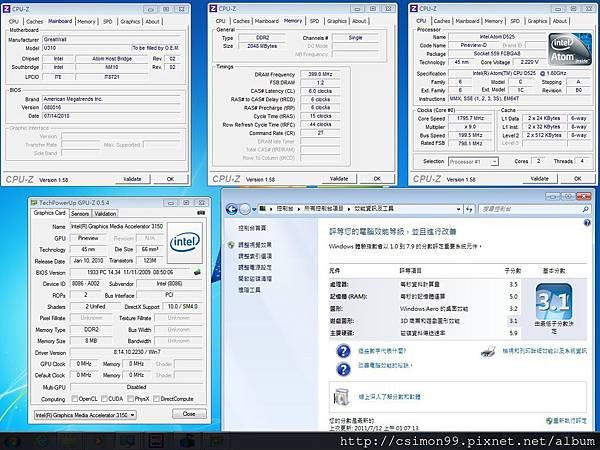
Task: Select Graphics tab in processor CPU-Z window
Action: pyautogui.click(x=537, y=21)
